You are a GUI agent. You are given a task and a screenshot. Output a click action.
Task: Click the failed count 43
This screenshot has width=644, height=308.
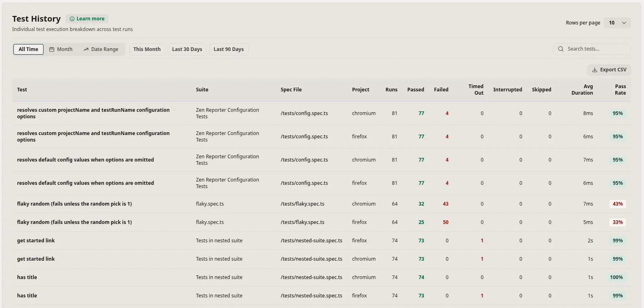pyautogui.click(x=446, y=204)
